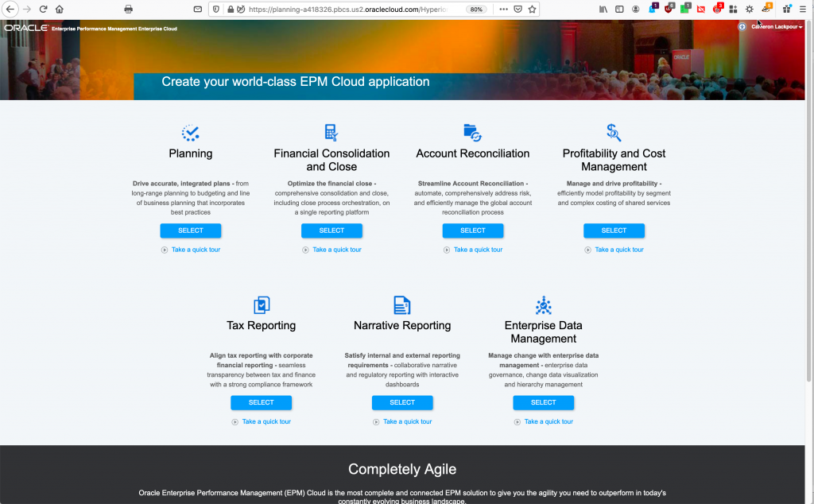Open the browser home page
The height and width of the screenshot is (504, 814).
click(59, 10)
